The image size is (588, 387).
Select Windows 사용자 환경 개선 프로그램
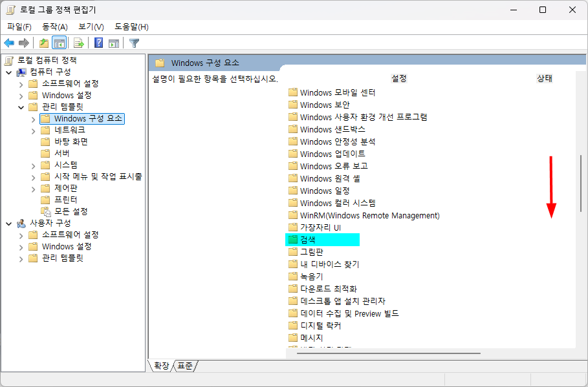(364, 117)
